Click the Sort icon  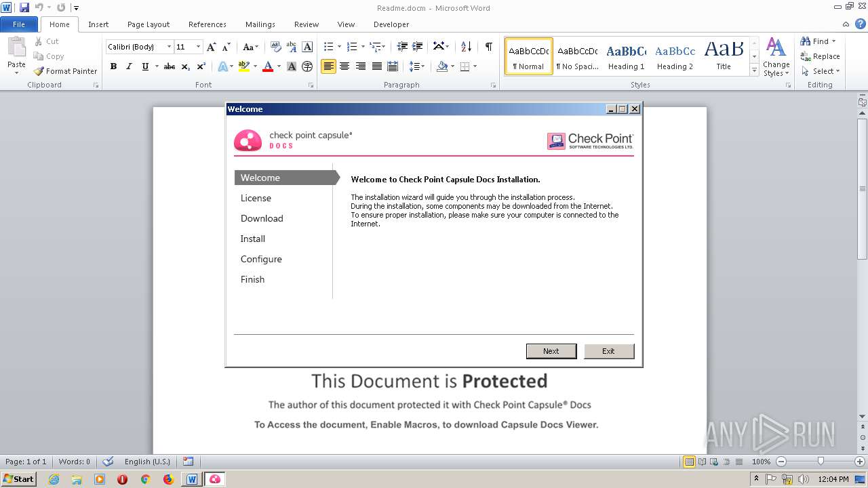466,47
